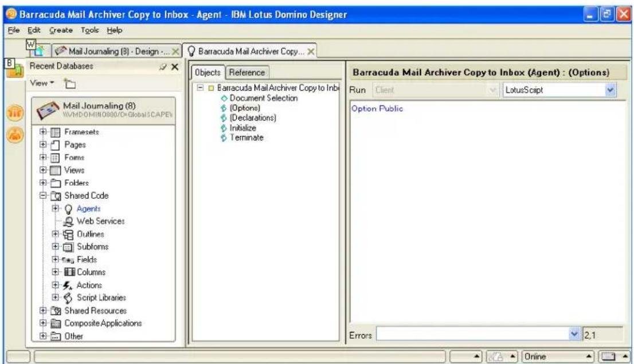Select Initialize in Objects list
The image size is (634, 364).
242,128
